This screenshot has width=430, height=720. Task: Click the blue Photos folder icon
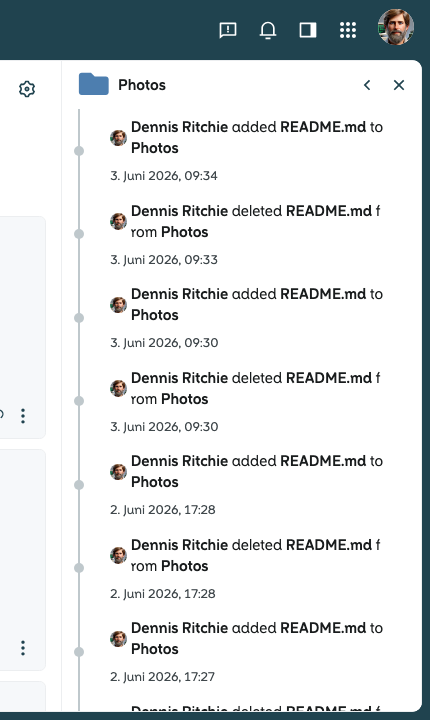[94, 84]
